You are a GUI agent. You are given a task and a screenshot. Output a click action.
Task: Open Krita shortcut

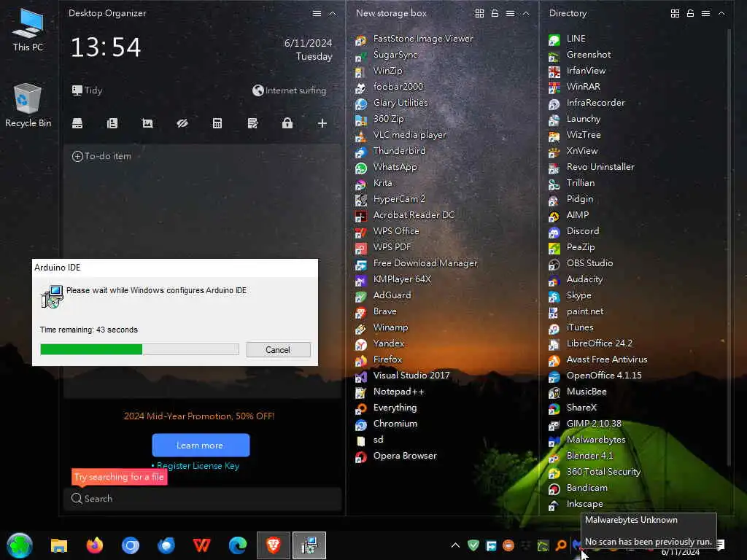(x=373, y=183)
